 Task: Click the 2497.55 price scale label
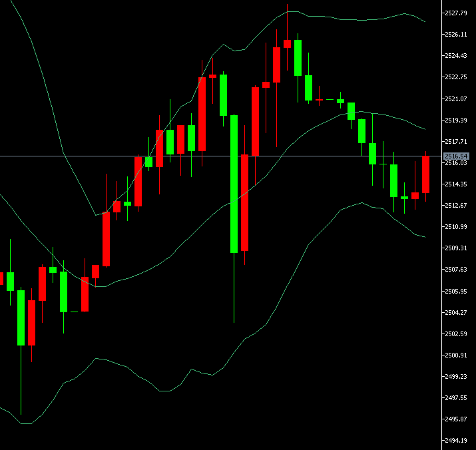(456, 398)
